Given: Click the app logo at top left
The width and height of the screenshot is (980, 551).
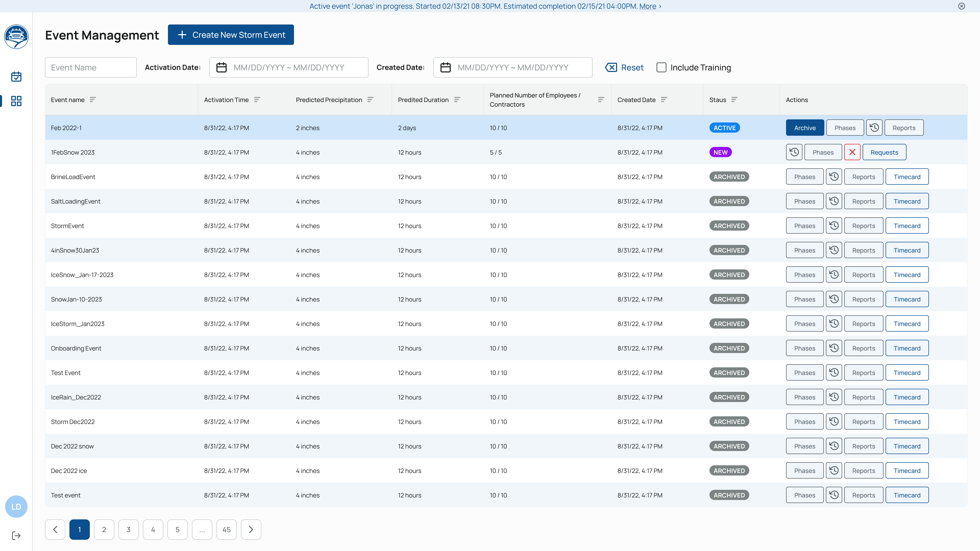Looking at the screenshot, I should tap(16, 37).
